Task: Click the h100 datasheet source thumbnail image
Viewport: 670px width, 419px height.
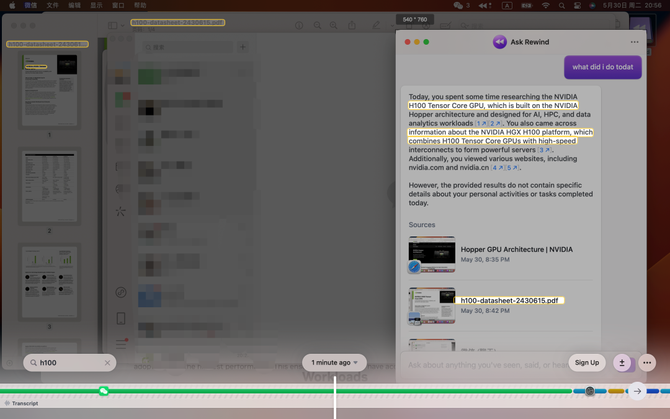Action: click(432, 306)
